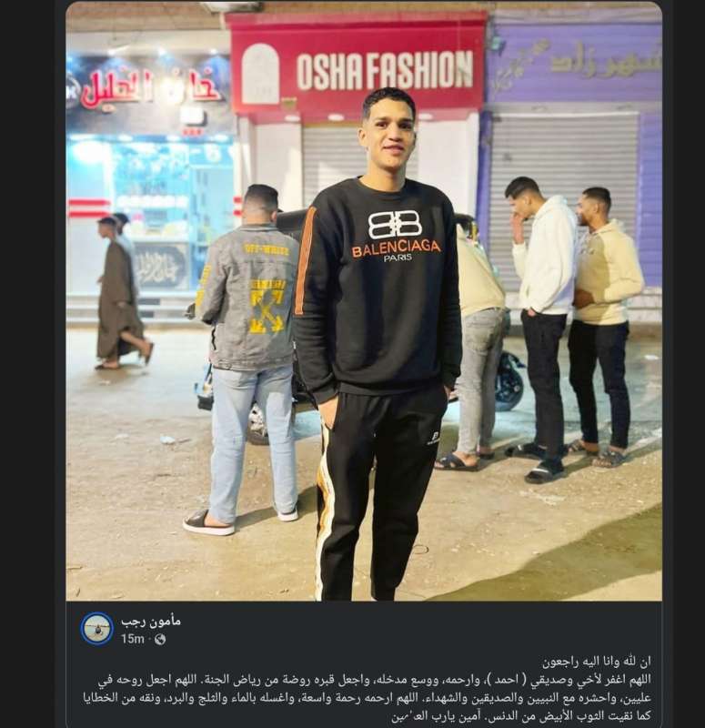Click the OSHA FASHION sign in photo
The height and width of the screenshot is (728, 705).
(x=384, y=70)
